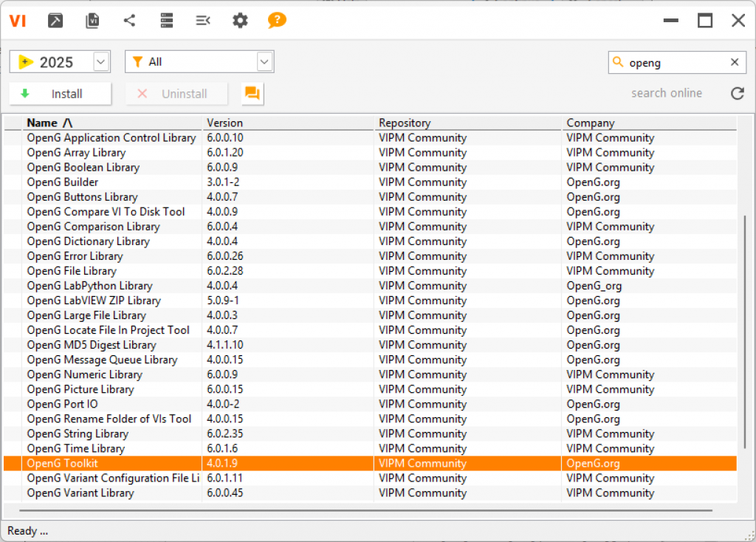Select OpenG Large File Library row
The width and height of the screenshot is (756, 542).
pyautogui.click(x=371, y=315)
